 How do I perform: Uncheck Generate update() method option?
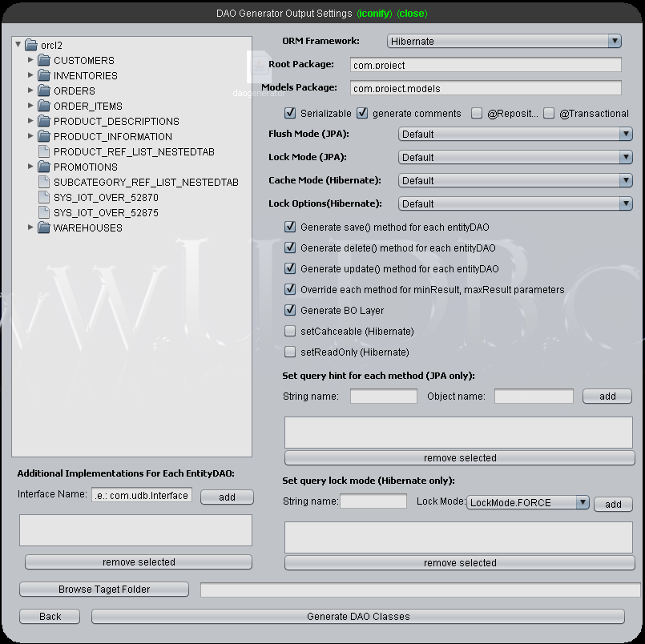click(x=290, y=268)
